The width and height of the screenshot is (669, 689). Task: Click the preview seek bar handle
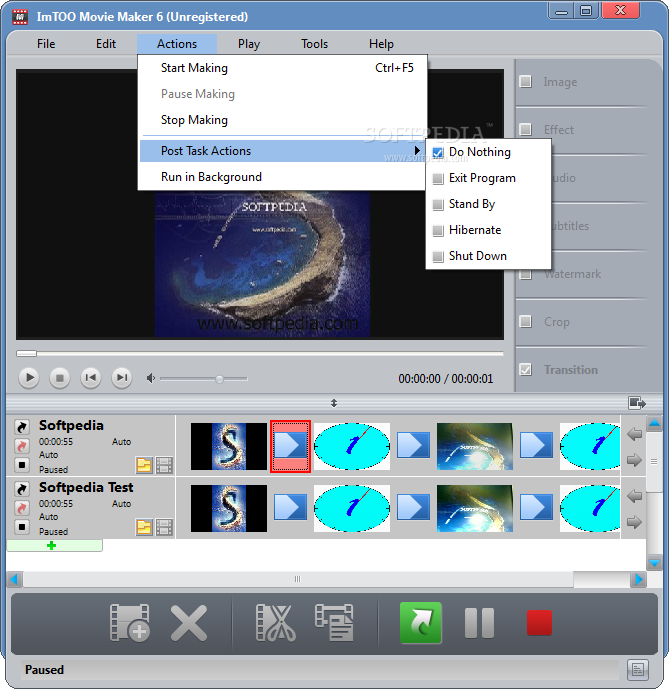[26, 353]
